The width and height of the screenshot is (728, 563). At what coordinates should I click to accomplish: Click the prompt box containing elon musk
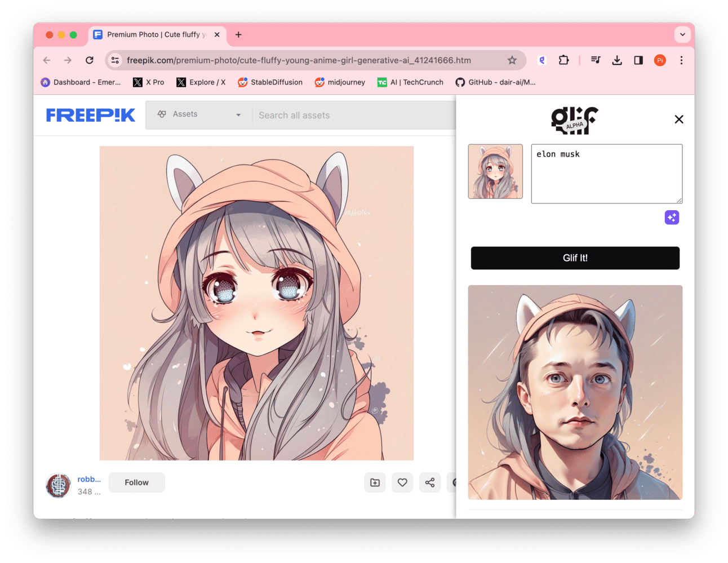coord(606,174)
